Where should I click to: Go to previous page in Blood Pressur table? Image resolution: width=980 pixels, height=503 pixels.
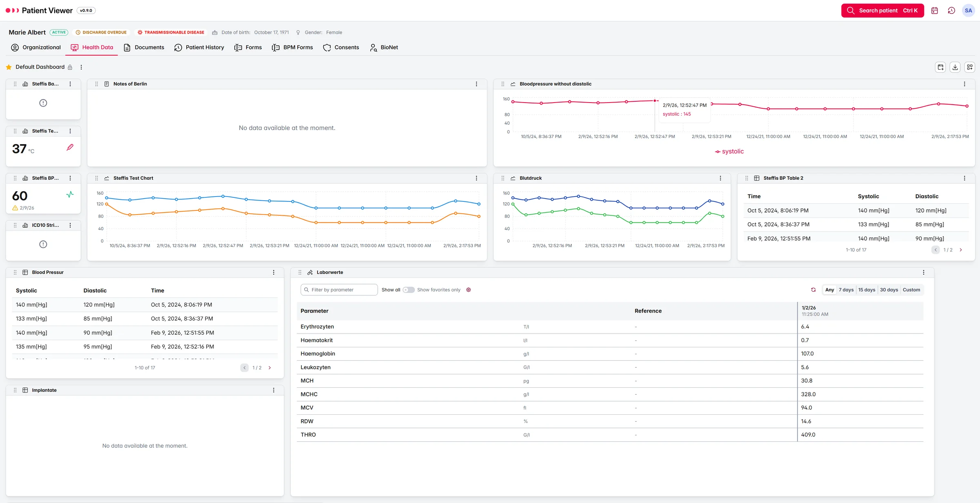[245, 368]
